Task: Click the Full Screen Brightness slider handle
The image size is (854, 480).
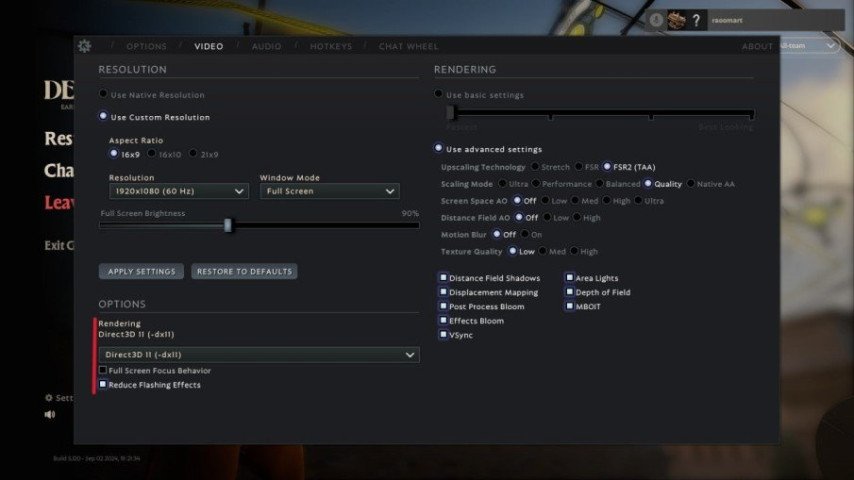Action: coord(228,226)
